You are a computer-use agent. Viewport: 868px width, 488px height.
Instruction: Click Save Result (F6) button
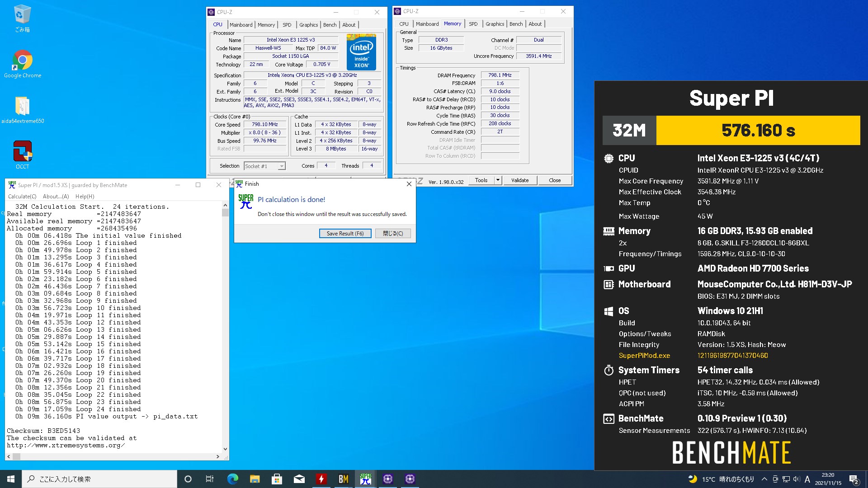[x=345, y=234]
